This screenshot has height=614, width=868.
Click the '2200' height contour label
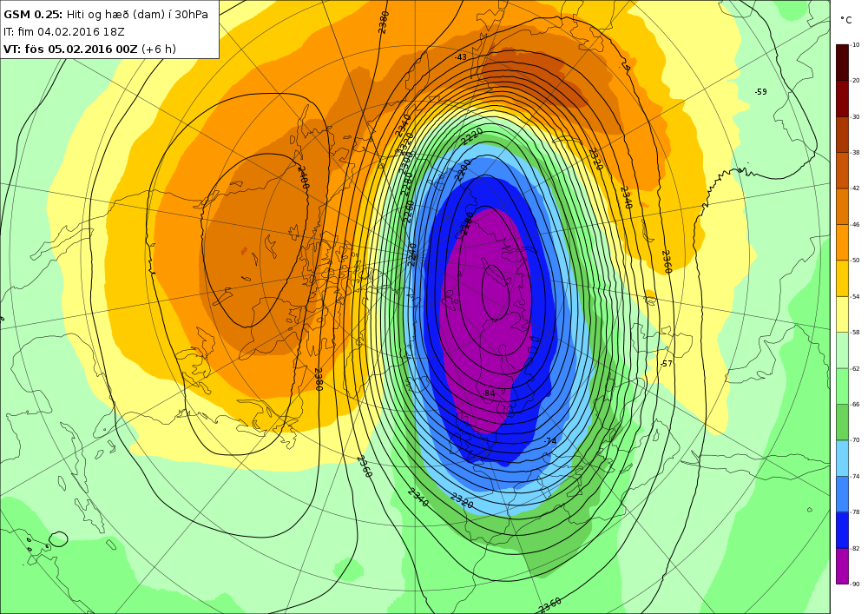point(463,172)
